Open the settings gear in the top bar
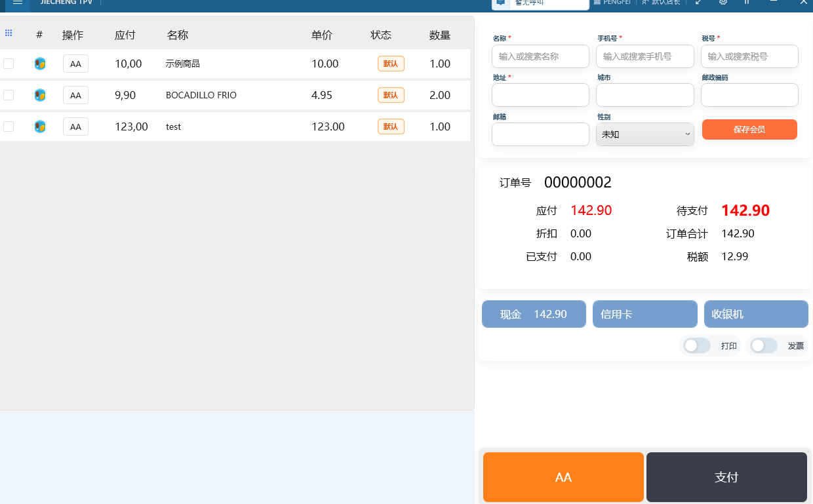This screenshot has width=813, height=504. pos(723,3)
